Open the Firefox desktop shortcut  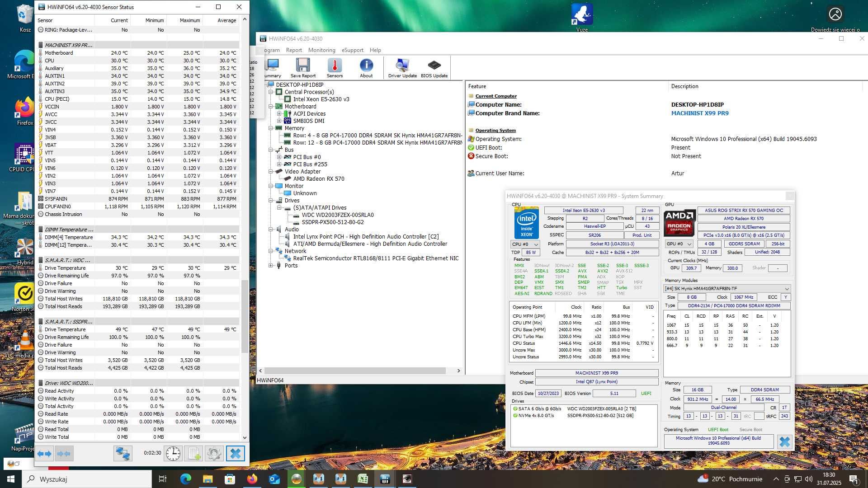pyautogui.click(x=25, y=112)
